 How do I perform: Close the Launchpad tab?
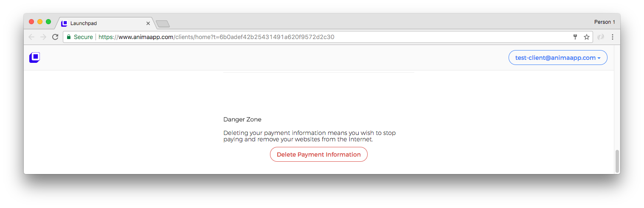point(148,23)
